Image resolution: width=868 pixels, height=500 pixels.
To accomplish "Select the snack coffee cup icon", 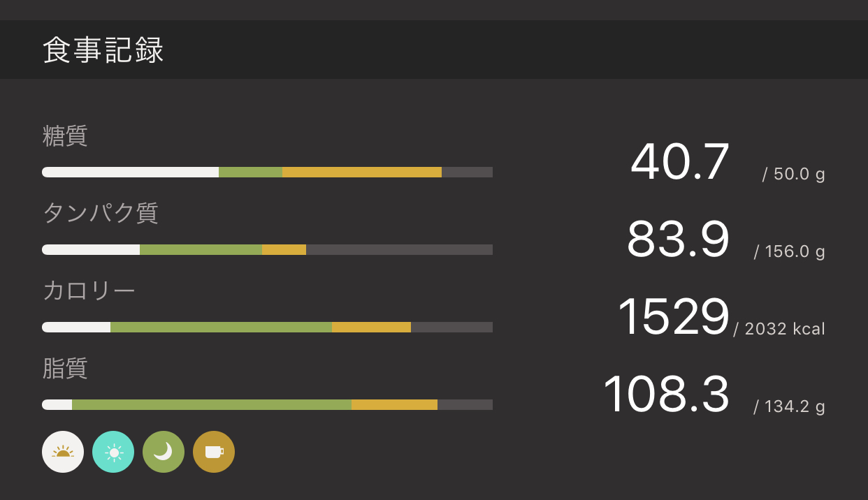I will 214,452.
